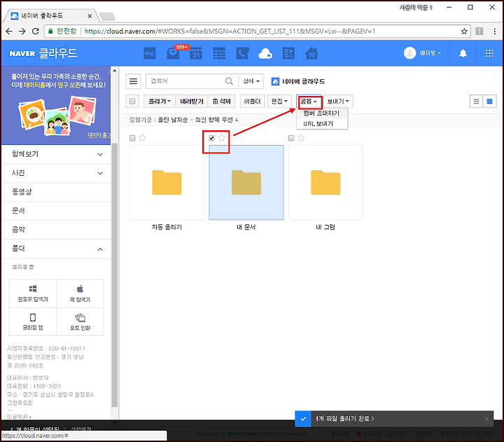Toggle the select-all checkbox
Screen dimensions: 504x442
pos(132,102)
